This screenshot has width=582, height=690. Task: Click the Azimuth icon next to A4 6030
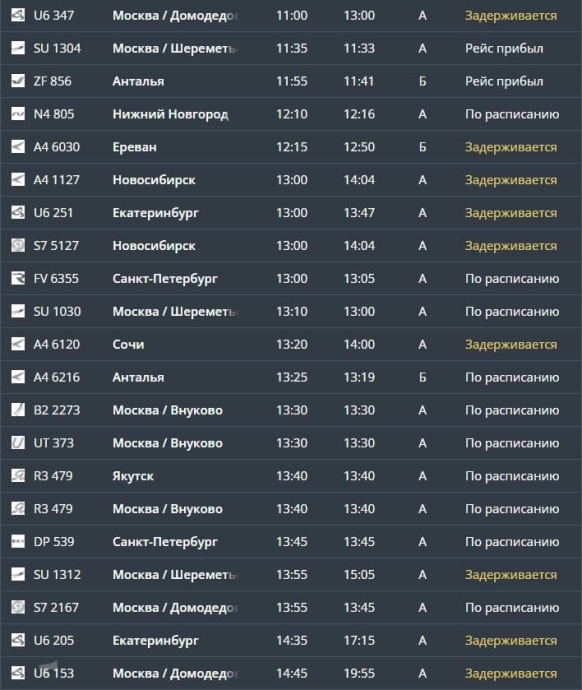point(18,147)
